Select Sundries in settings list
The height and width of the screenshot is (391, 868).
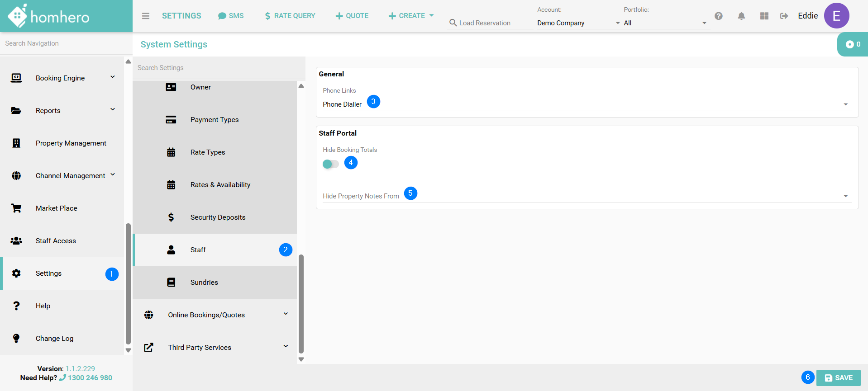tap(204, 283)
